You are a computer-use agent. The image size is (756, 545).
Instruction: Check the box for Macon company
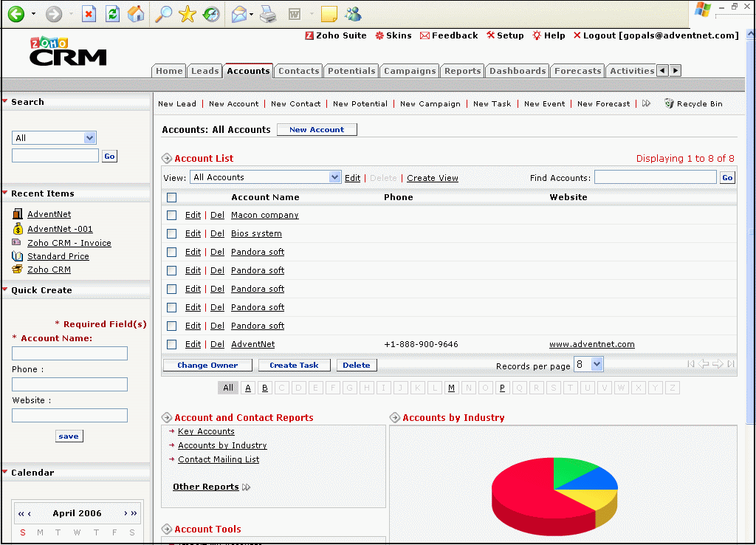(171, 215)
